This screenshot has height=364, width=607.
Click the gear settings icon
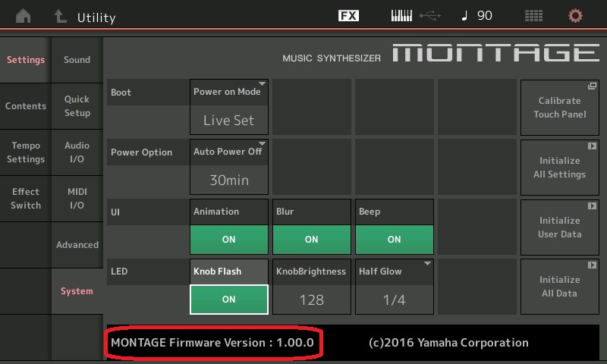pos(576,16)
